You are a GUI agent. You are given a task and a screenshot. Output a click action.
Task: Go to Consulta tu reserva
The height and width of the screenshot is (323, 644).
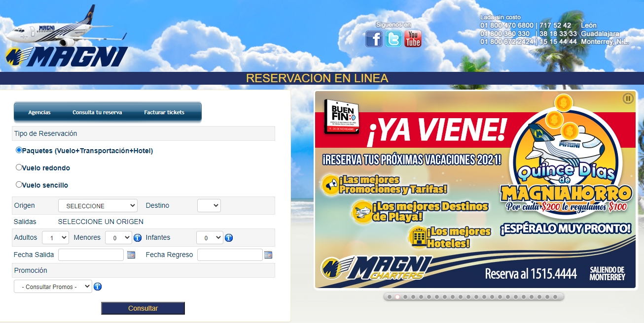(97, 112)
